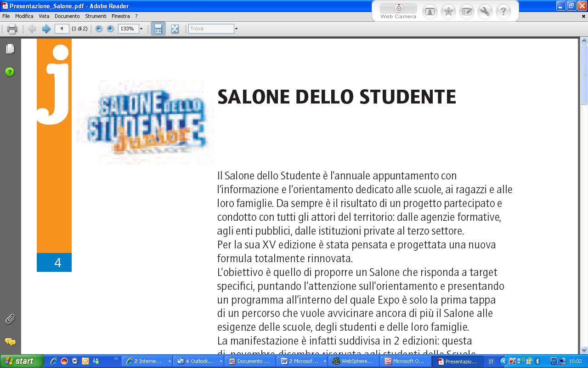
Task: Switch to the WebSphere taskbar window
Action: point(354,361)
